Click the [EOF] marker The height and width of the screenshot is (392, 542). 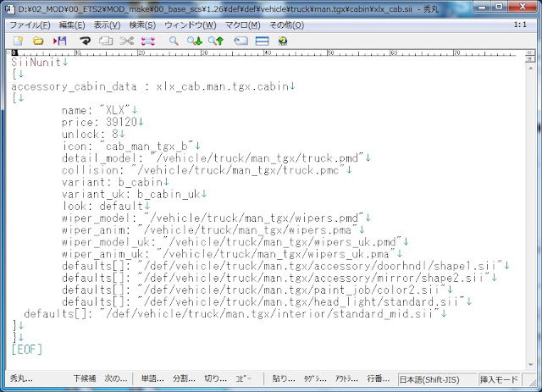(x=26, y=349)
